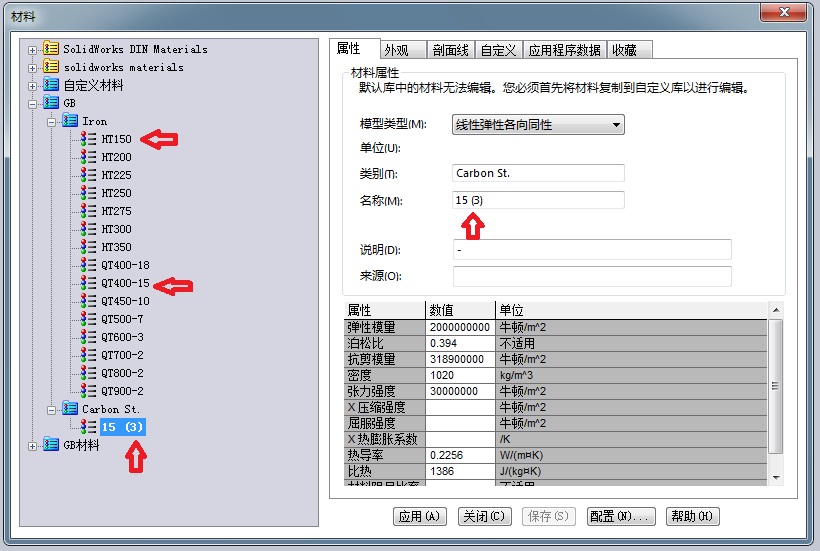820x551 pixels.
Task: Open the 收藏 tab
Action: pyautogui.click(x=630, y=50)
